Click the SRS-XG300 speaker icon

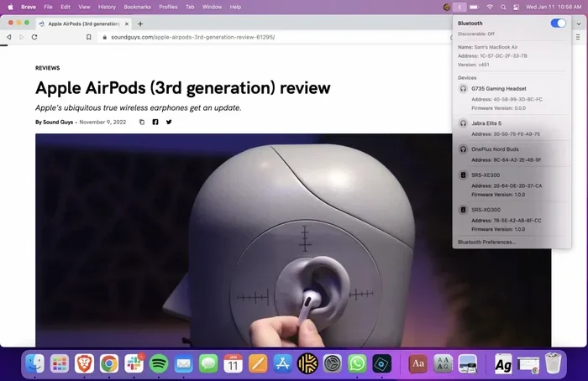pos(463,210)
